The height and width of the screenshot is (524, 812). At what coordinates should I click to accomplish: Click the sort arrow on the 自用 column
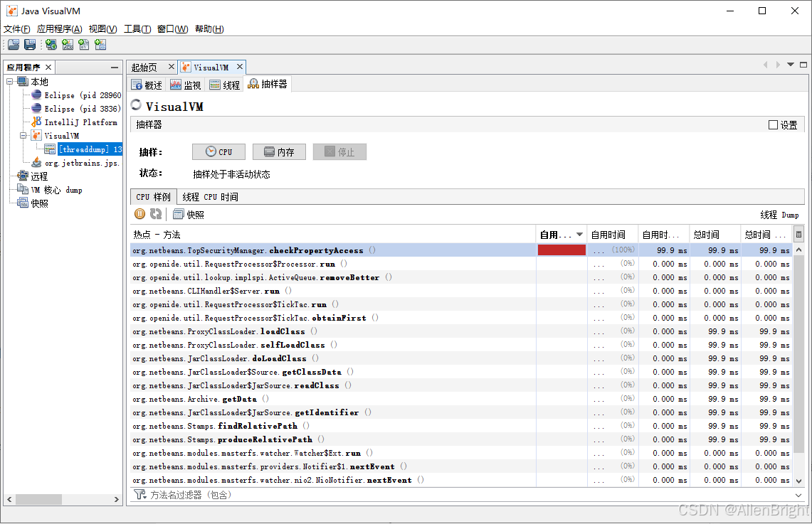[579, 235]
